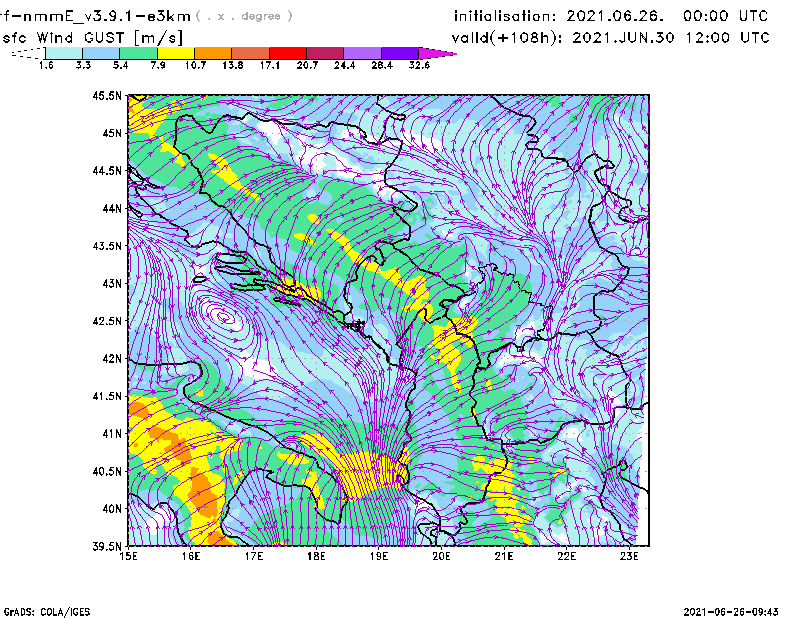The width and height of the screenshot is (800, 618).
Task: Click the 16E longitude label
Action: [191, 556]
